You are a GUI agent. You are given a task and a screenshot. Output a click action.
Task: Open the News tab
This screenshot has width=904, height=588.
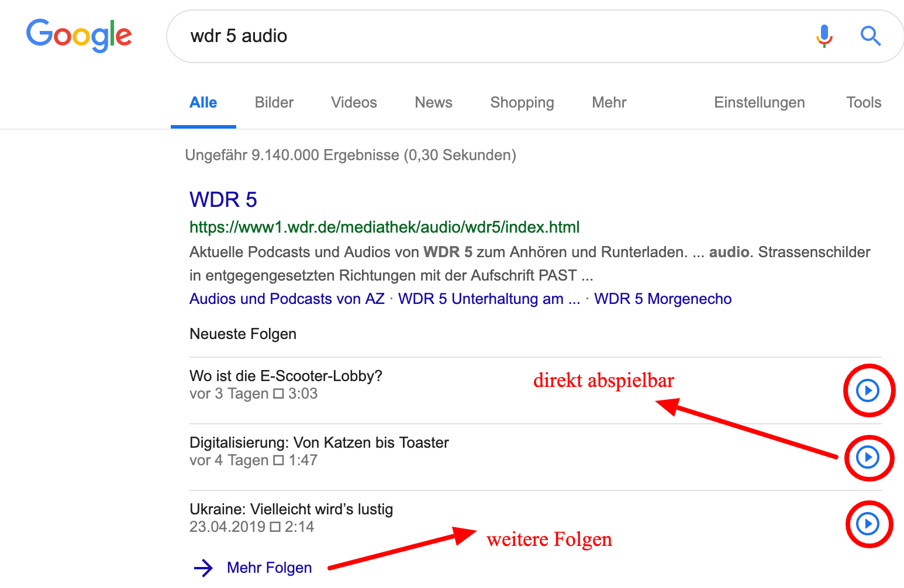click(x=433, y=103)
